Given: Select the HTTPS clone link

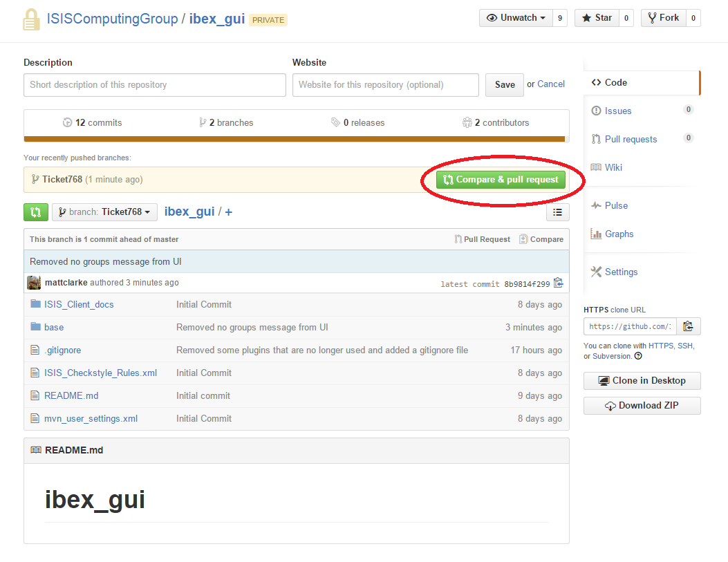Looking at the screenshot, I should [x=661, y=346].
